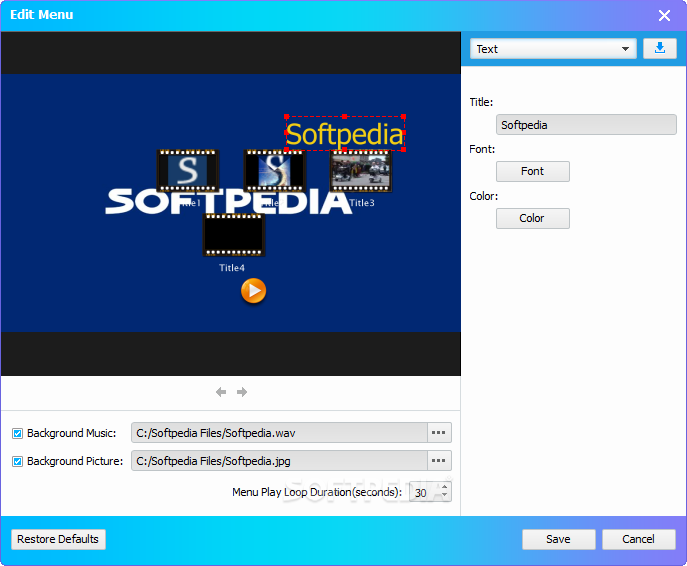Click the Title3 label text
Screen dimensions: 687x566
coord(362,203)
